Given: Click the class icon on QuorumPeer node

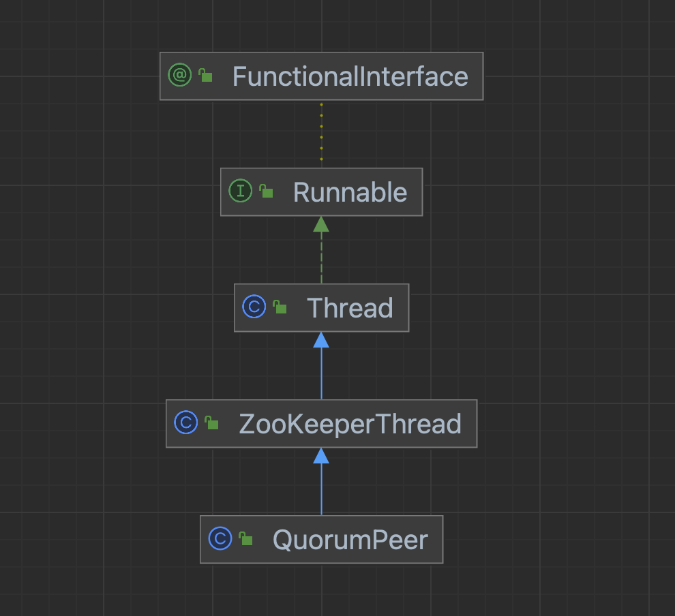Looking at the screenshot, I should [x=220, y=539].
